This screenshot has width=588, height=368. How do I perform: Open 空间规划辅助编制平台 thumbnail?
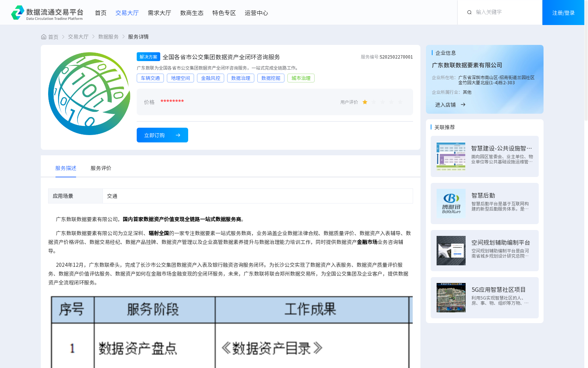point(451,251)
